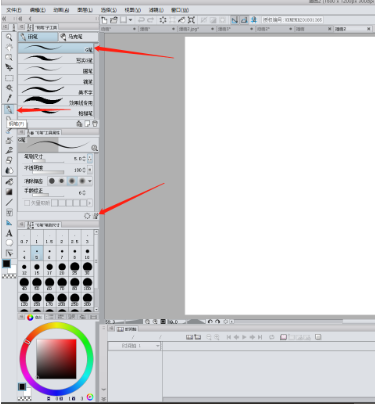Select third anti-aliasing option
Viewport: 375px width, 404px height.
coord(72,181)
